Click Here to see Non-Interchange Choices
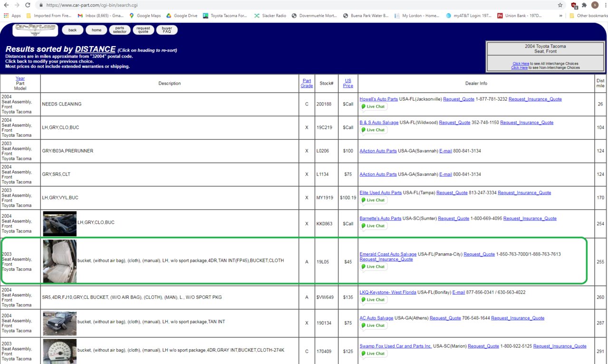 tap(519, 68)
